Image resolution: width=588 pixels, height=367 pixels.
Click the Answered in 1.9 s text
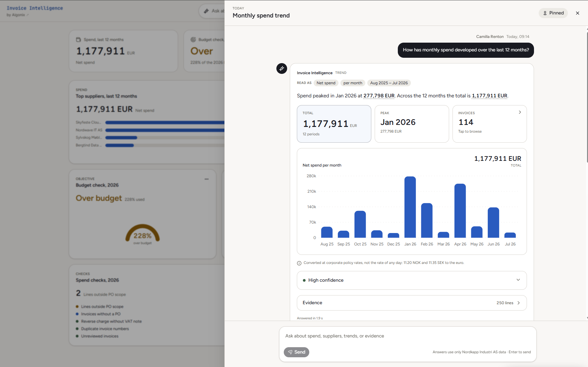point(310,318)
